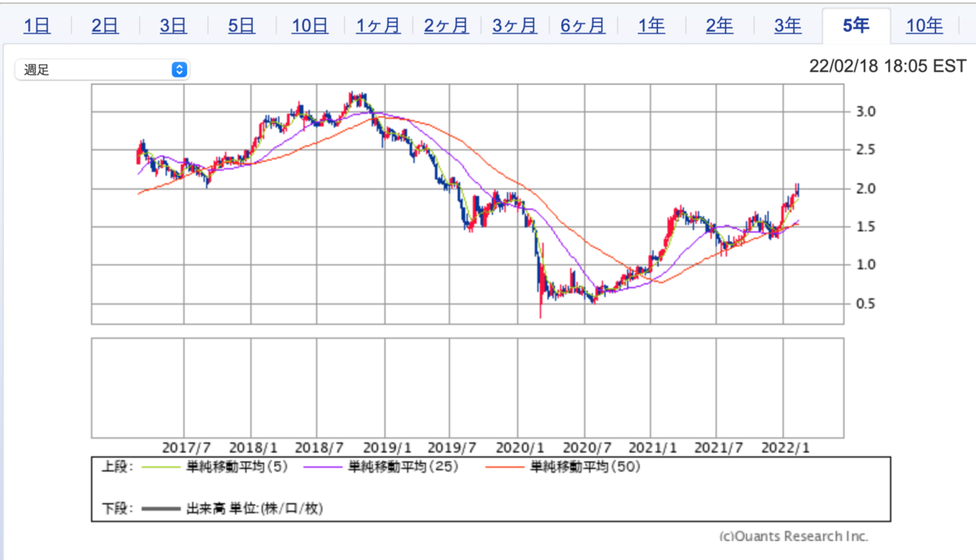
Task: Switch to the 5日 period tab
Action: (x=242, y=26)
